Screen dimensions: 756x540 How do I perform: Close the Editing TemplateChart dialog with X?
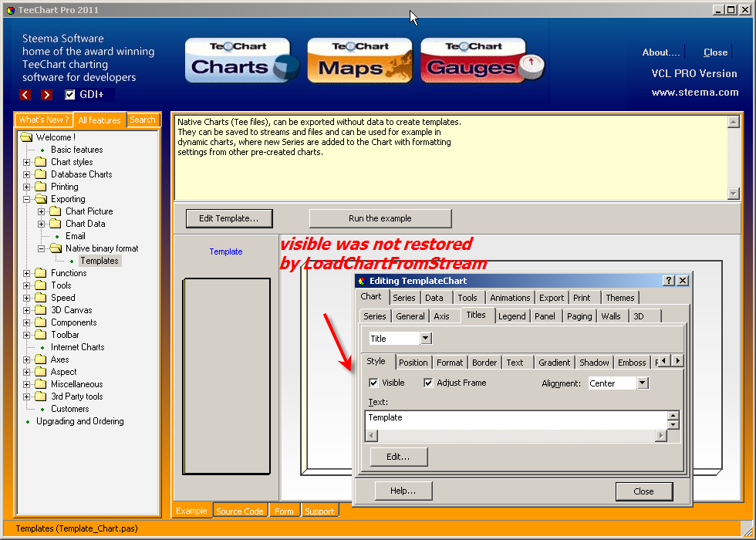[x=683, y=281]
